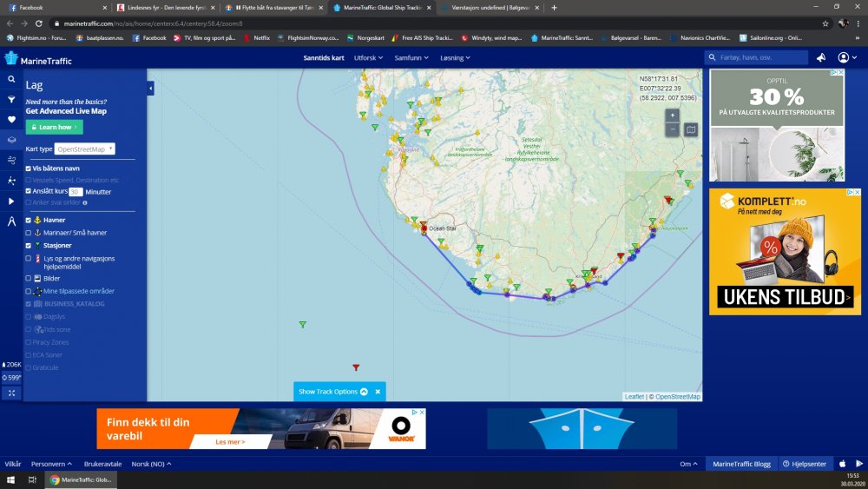Uncheck the 'Havner' layer checkbox
Image resolution: width=868 pixels, height=489 pixels.
(x=29, y=220)
